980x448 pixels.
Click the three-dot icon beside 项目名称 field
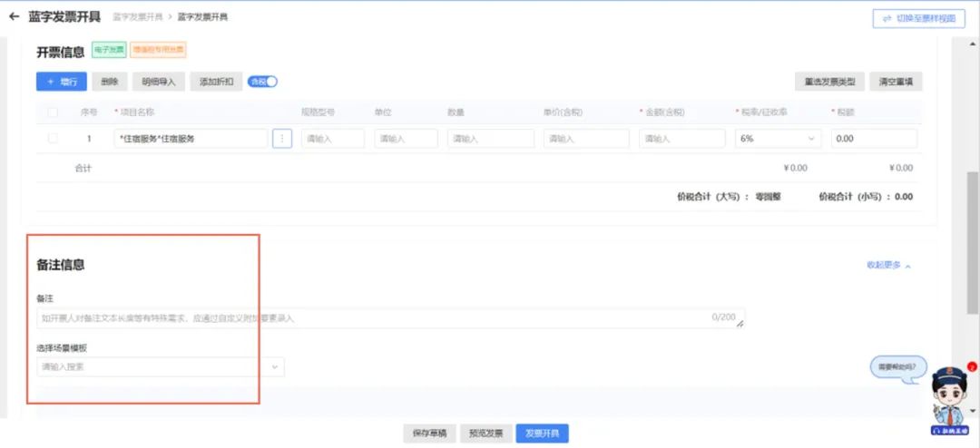282,139
